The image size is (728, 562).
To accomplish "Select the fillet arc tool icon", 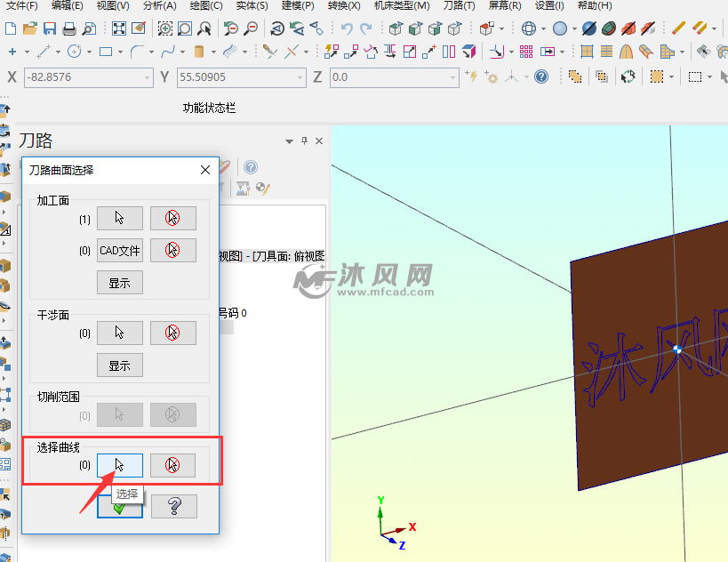I will pyautogui.click(x=137, y=52).
